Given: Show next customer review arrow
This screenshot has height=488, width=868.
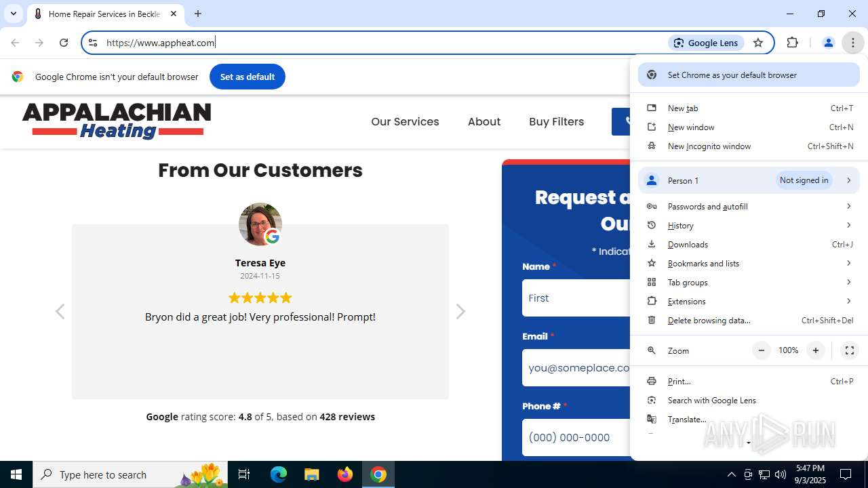Looking at the screenshot, I should click(461, 311).
